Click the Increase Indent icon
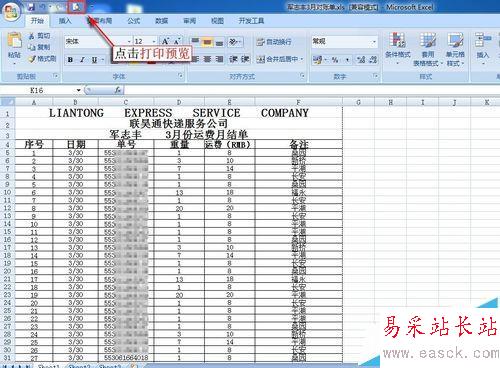 coord(245,59)
